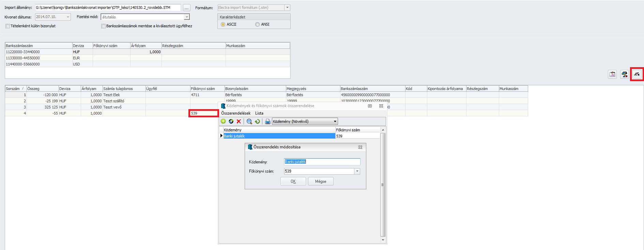The image size is (644, 250).
Task: Click the Megjegyzés column header
Action: click(313, 89)
